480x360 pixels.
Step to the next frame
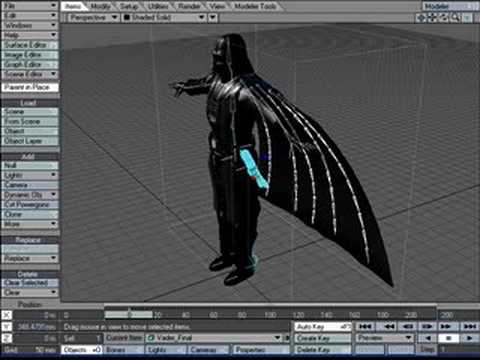tap(427, 326)
